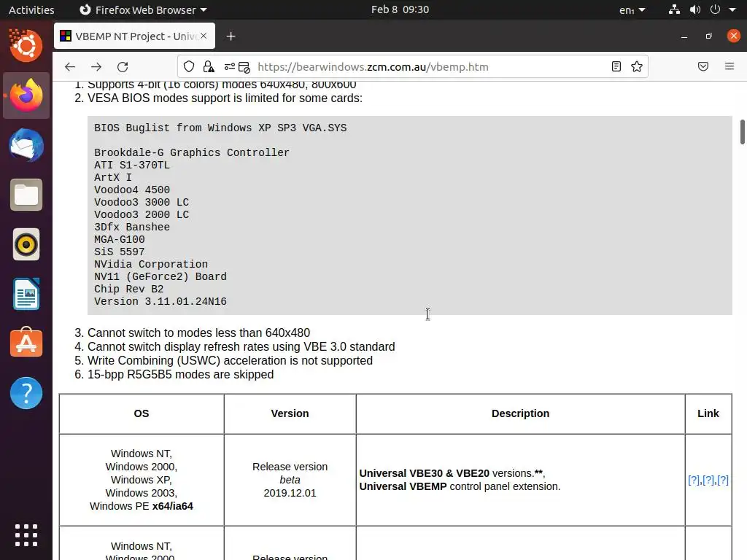Open Files manager from dock
The height and width of the screenshot is (560, 747).
pyautogui.click(x=26, y=195)
